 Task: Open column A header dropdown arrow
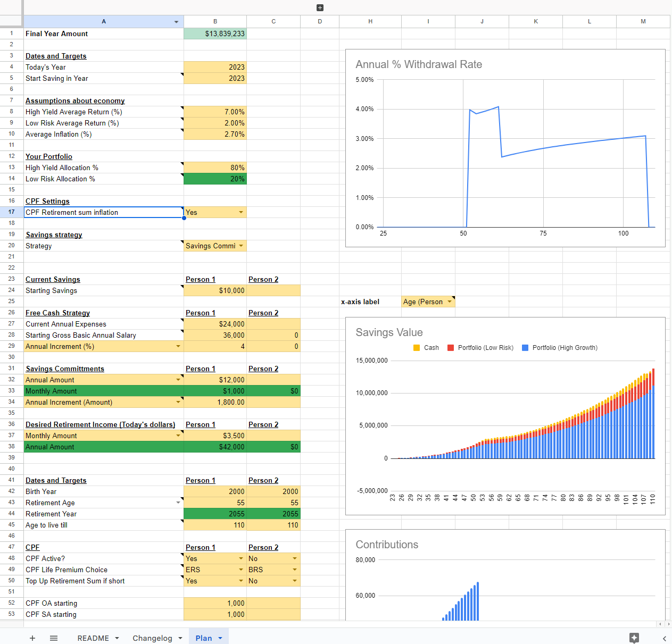pyautogui.click(x=177, y=22)
